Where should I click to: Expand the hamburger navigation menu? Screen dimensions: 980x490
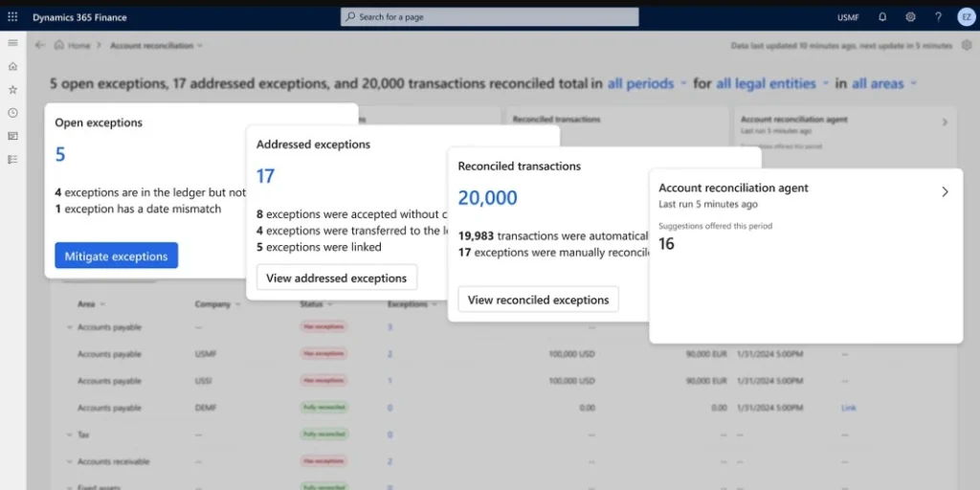coord(12,42)
